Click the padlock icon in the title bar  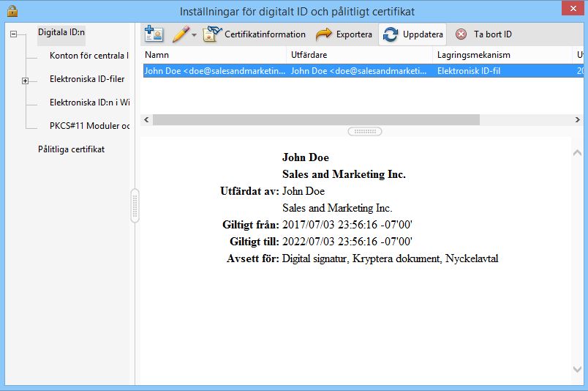tap(12, 11)
